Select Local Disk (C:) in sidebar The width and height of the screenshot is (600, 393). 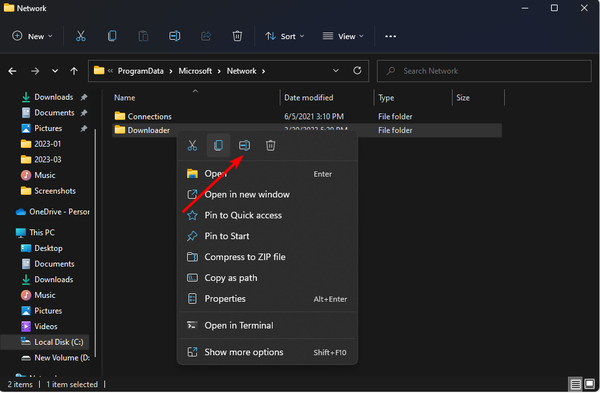[45, 342]
